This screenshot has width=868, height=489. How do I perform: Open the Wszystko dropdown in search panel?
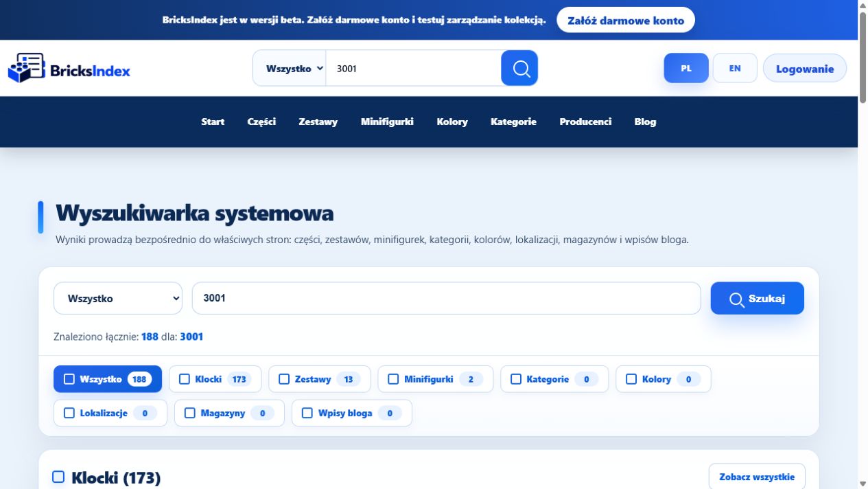tap(118, 298)
